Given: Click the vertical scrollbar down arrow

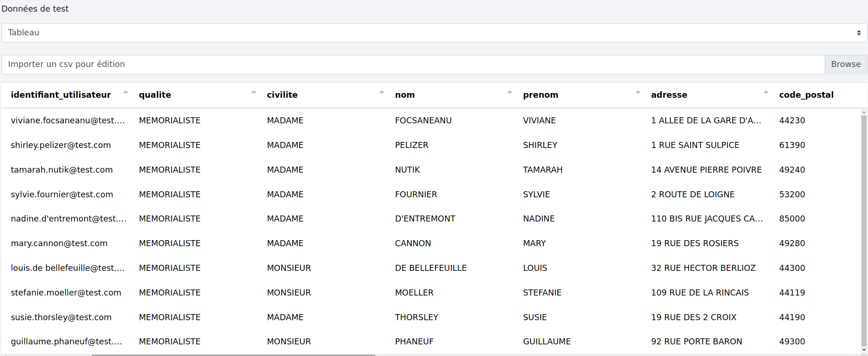Looking at the screenshot, I should coord(864,350).
